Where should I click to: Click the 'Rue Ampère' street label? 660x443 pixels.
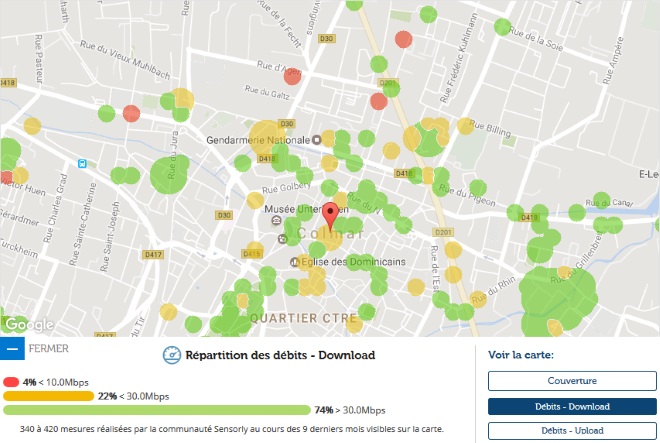(x=612, y=61)
